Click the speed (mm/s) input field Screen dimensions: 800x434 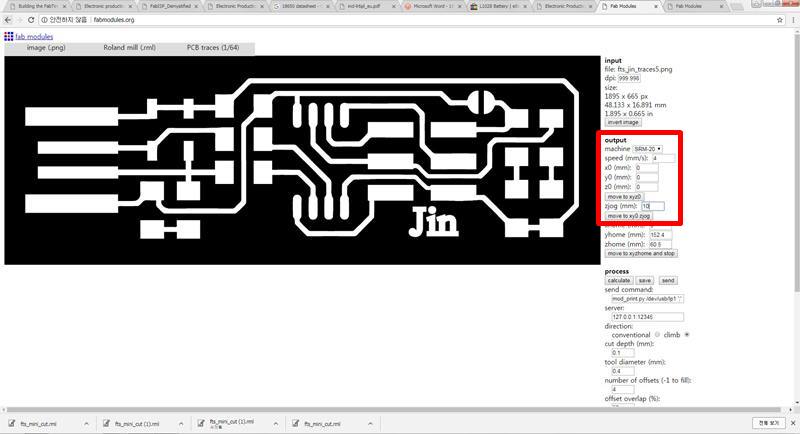tap(663, 158)
